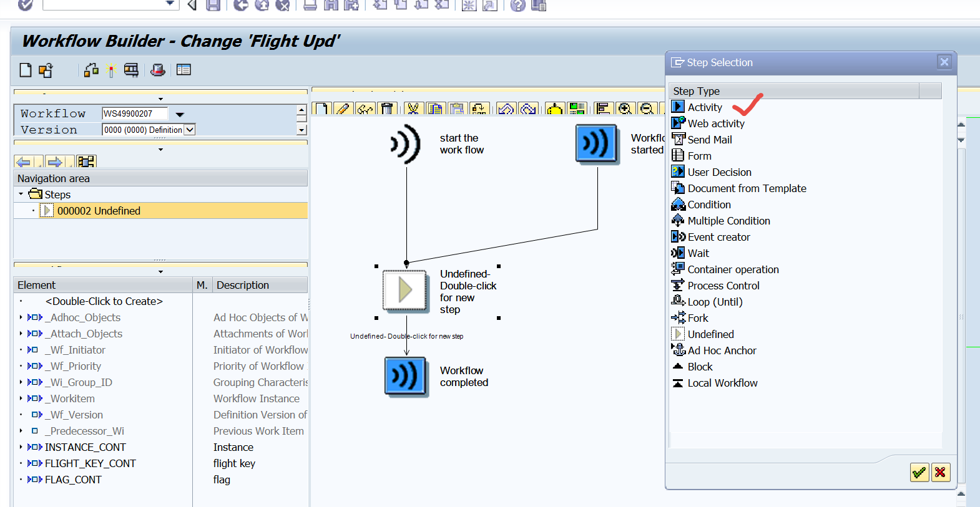The width and height of the screenshot is (980, 507).
Task: Expand the FLIGHT_KEY_CONT container element
Action: point(21,463)
